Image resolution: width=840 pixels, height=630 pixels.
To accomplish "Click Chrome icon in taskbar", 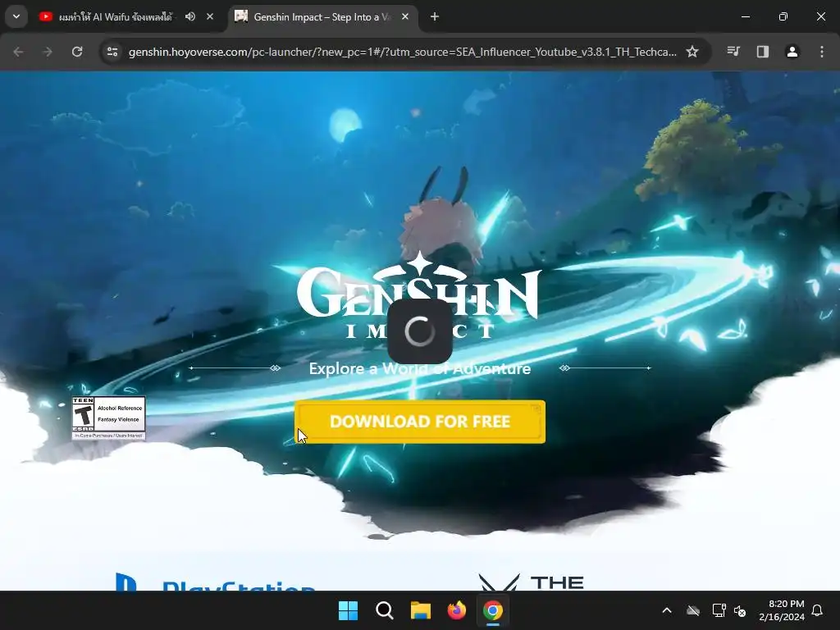I will pos(493,610).
